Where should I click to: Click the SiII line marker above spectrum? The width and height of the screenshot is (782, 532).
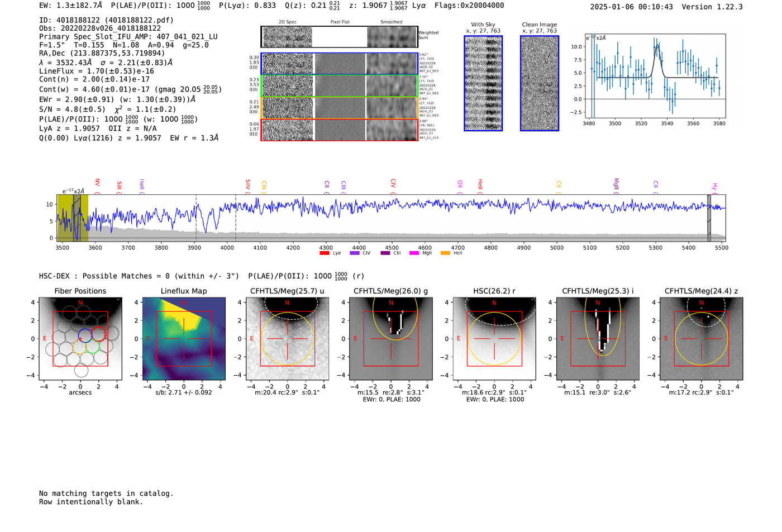tap(119, 186)
